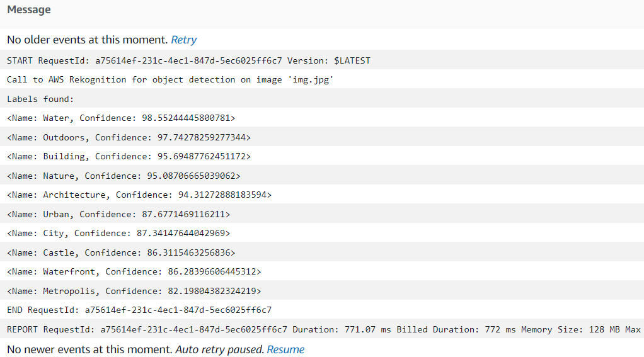Open the Water confidence log entry
This screenshot has width=644, height=357.
pyautogui.click(x=120, y=118)
